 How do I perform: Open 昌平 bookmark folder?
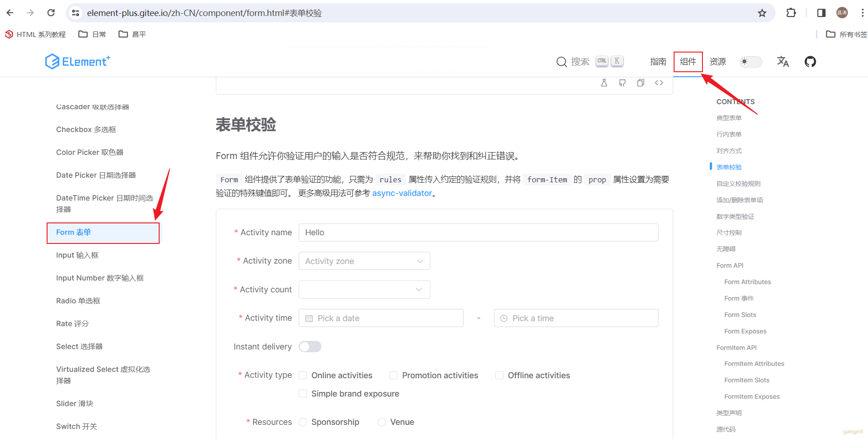[133, 34]
